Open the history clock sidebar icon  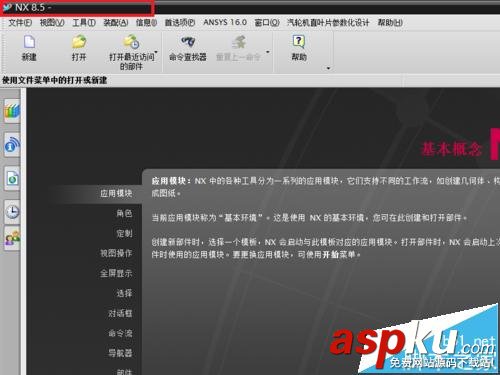[12, 212]
